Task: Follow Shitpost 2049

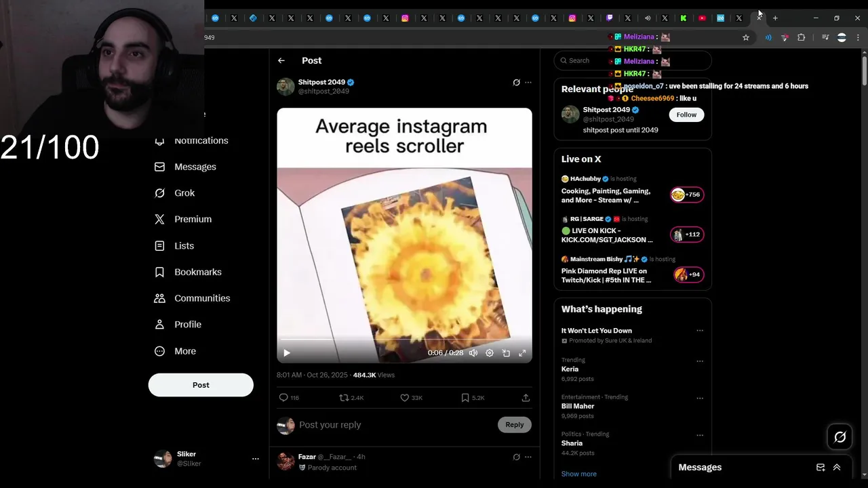Action: [686, 115]
